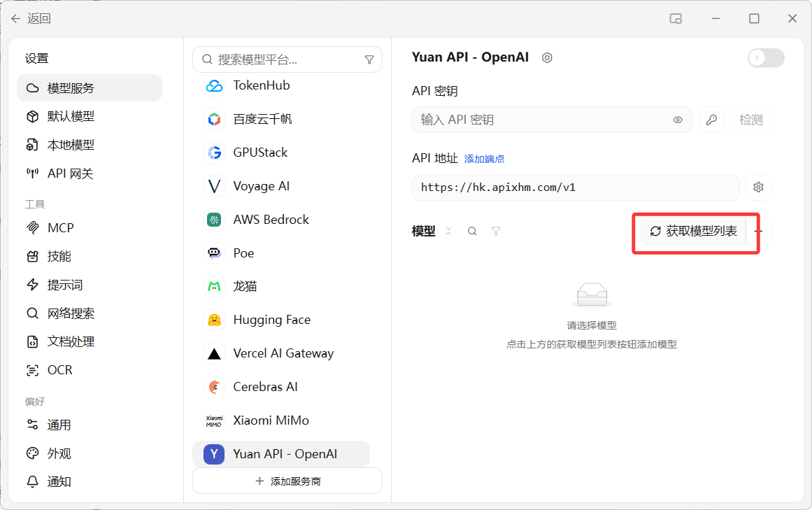812x510 pixels.
Task: Select Cerebras AI provider name
Action: [265, 387]
